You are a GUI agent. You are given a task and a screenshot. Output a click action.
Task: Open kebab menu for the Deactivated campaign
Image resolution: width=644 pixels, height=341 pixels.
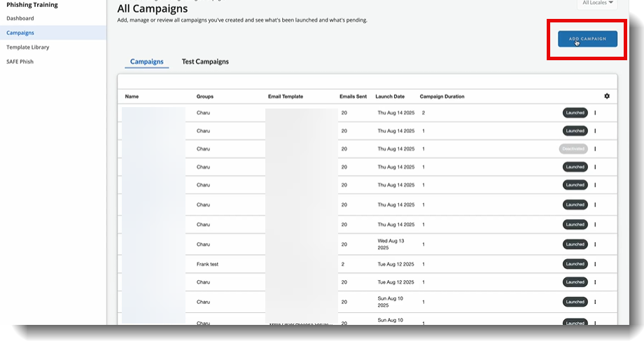pyautogui.click(x=595, y=148)
